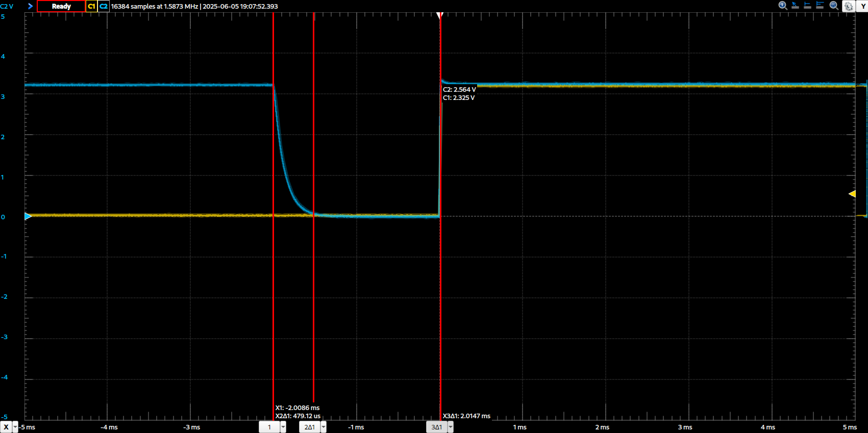This screenshot has width=868, height=433.
Task: Toggle the Y cursors button
Action: coord(862,6)
